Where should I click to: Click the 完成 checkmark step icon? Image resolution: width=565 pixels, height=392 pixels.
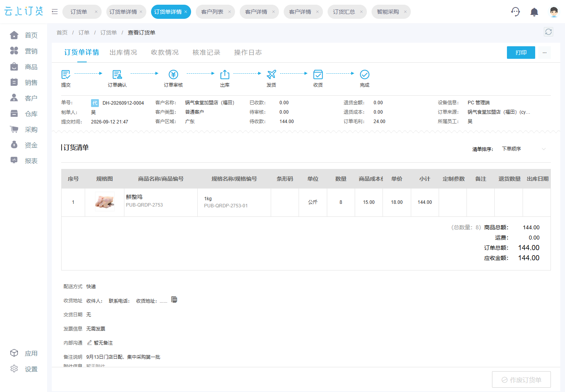pyautogui.click(x=365, y=74)
